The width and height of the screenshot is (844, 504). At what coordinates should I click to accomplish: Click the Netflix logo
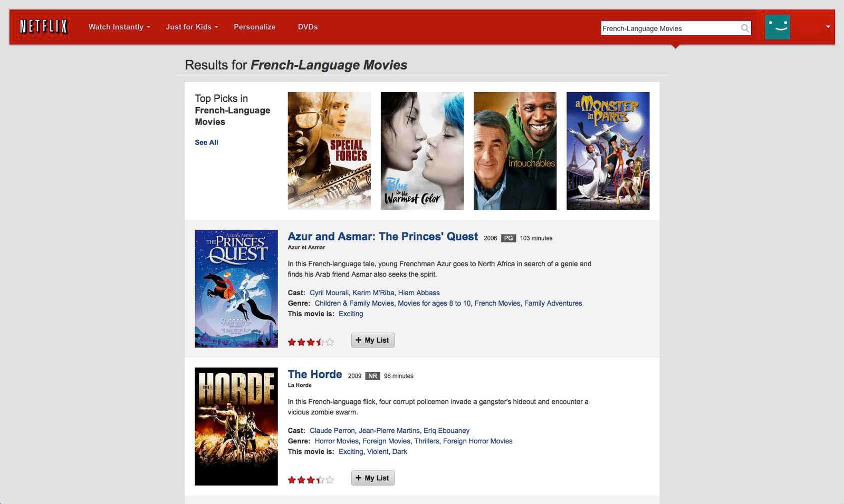44,26
